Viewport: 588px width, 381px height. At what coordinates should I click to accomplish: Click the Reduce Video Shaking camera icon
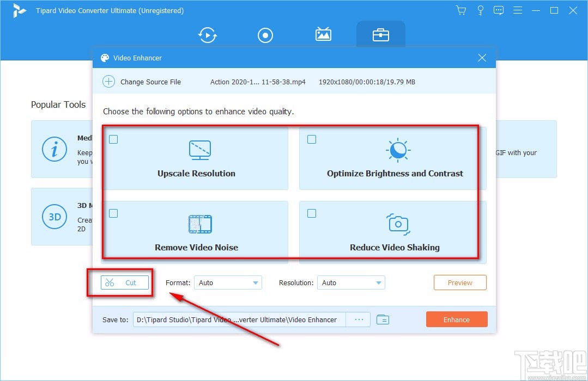(x=398, y=224)
